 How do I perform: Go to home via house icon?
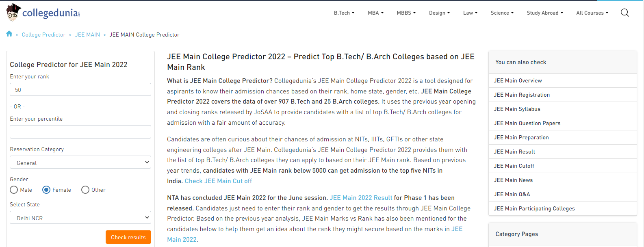tap(9, 34)
